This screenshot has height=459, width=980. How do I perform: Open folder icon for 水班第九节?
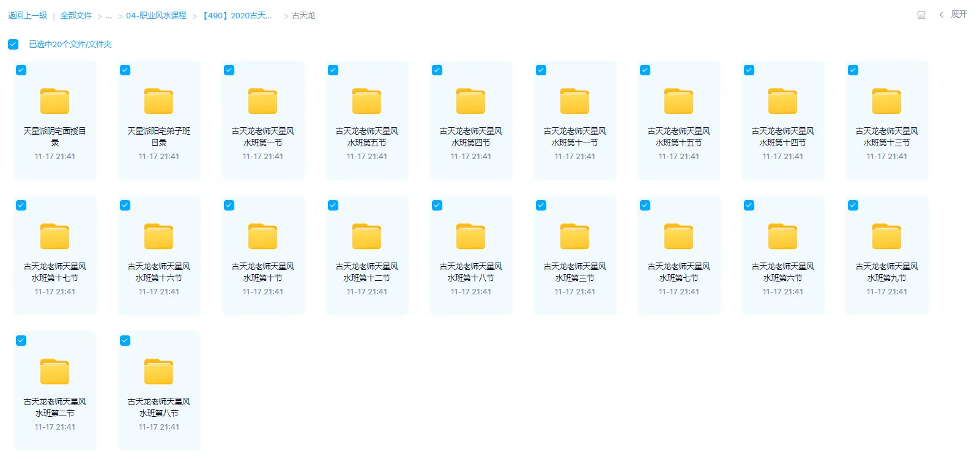point(886,236)
